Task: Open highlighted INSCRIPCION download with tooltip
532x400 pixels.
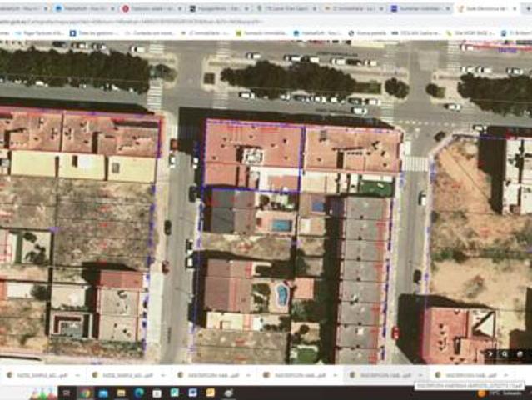Action: (x=380, y=375)
